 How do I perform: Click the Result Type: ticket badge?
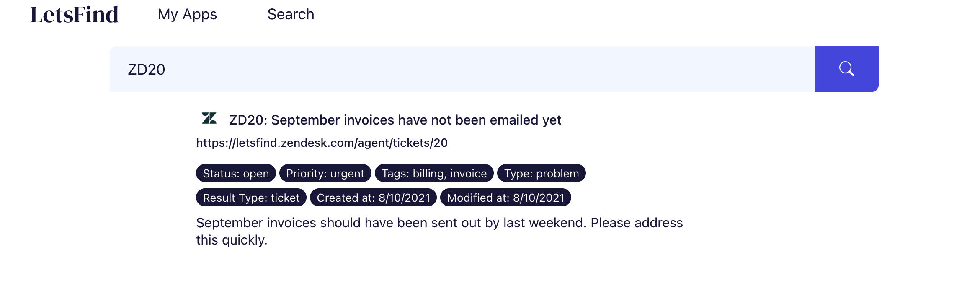click(251, 198)
